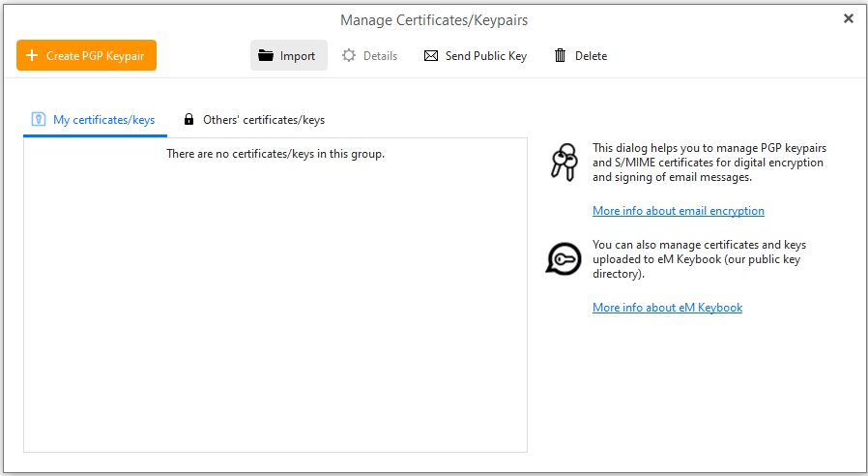The image size is (868, 476).
Task: Click the Manage Certificates/Keypairs title text
Action: point(434,20)
